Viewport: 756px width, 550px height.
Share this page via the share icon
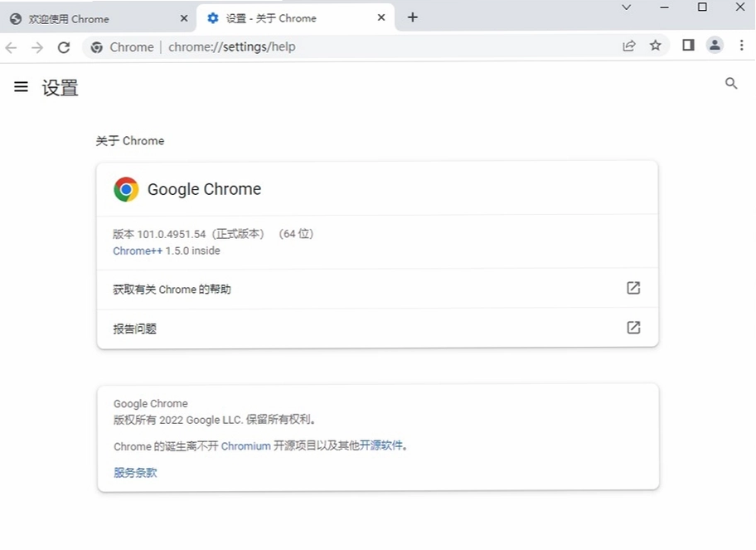coord(628,46)
